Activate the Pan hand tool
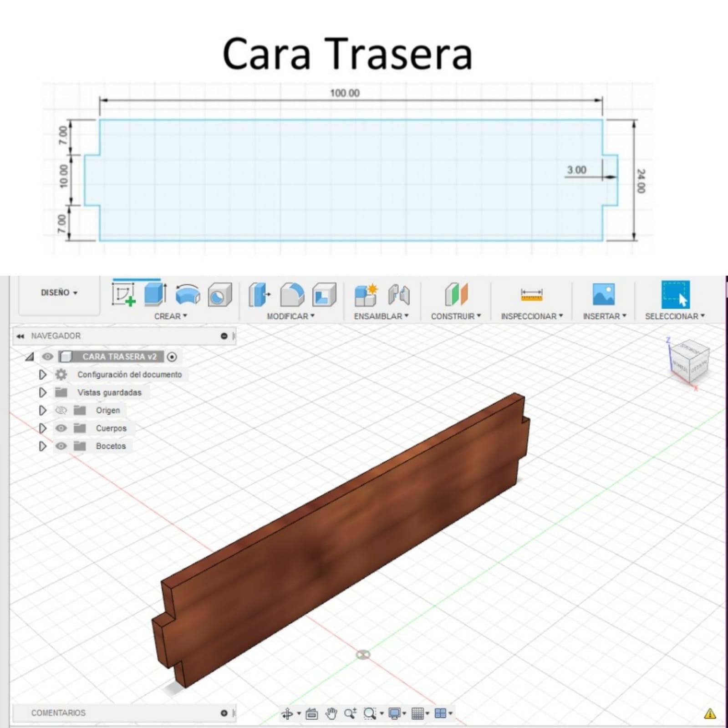 tap(331, 713)
